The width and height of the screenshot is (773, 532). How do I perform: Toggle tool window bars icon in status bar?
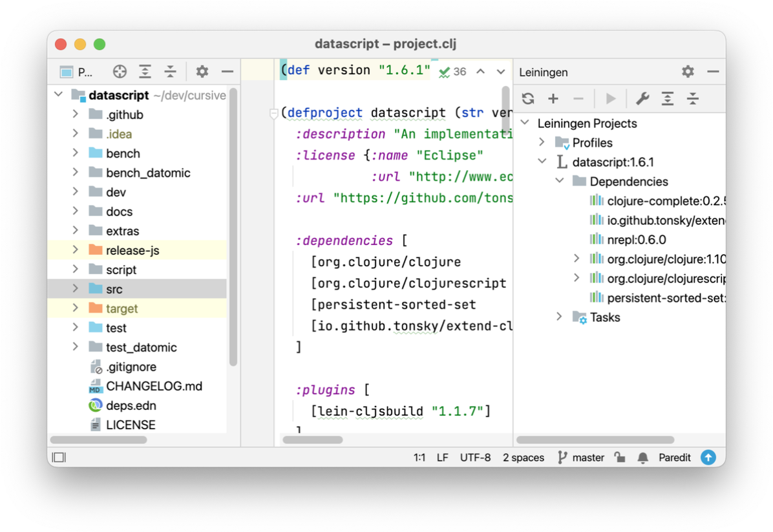point(59,458)
